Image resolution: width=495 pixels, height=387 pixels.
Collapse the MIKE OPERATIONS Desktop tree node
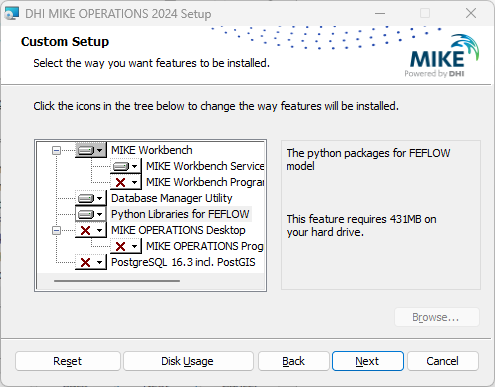coord(57,231)
